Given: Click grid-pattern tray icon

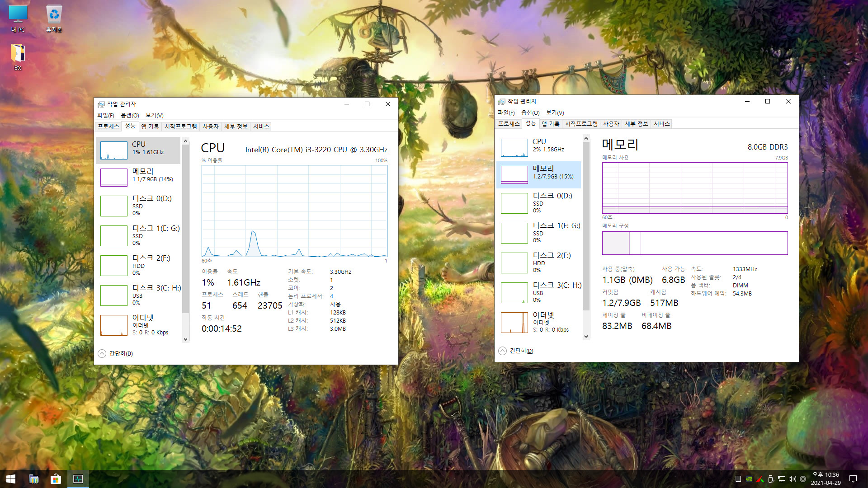Looking at the screenshot, I should 738,479.
